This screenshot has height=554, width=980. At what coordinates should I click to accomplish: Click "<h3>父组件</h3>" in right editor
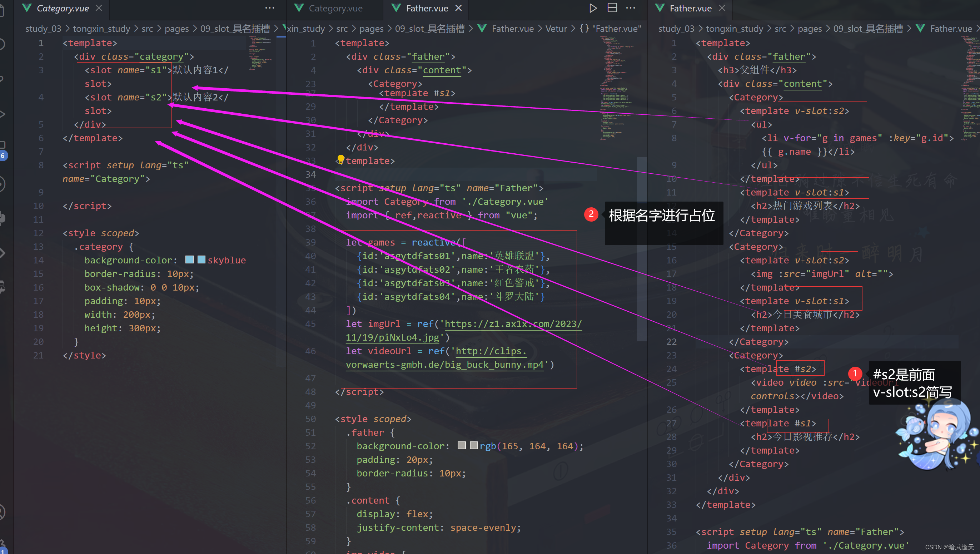[x=757, y=70]
